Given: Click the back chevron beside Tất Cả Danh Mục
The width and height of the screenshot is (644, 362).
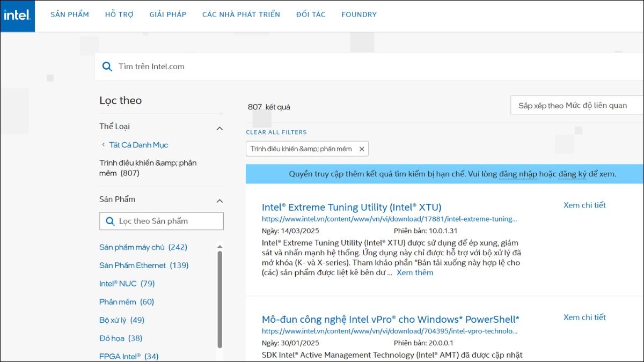Looking at the screenshot, I should (103, 145).
